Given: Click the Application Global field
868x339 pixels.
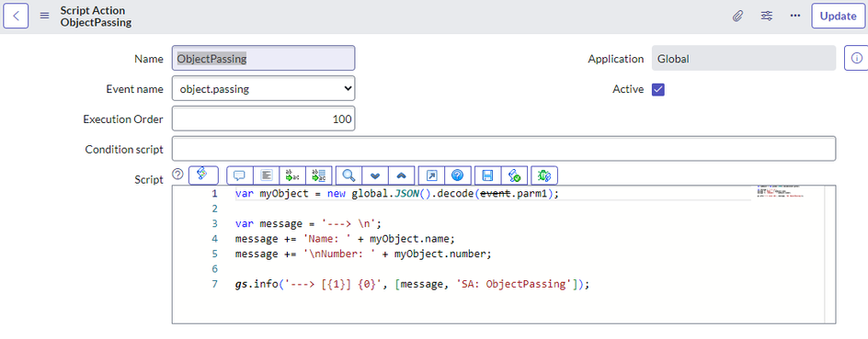Looking at the screenshot, I should point(744,58).
